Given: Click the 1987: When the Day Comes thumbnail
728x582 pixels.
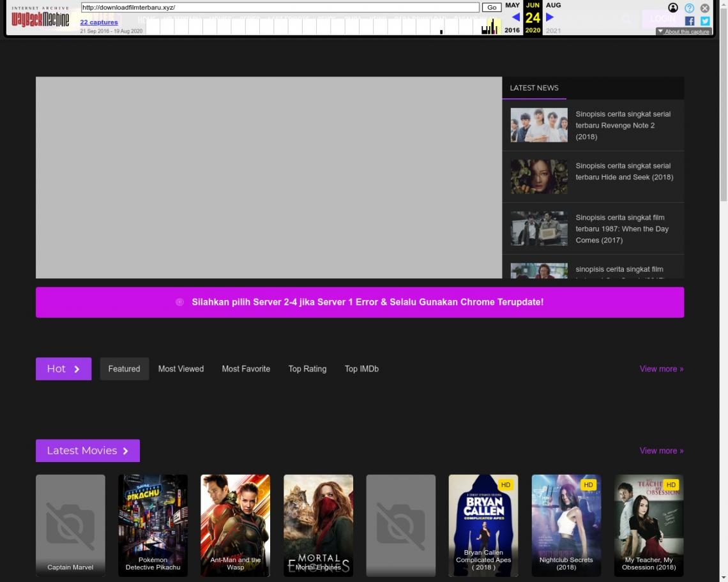Looking at the screenshot, I should tap(539, 228).
